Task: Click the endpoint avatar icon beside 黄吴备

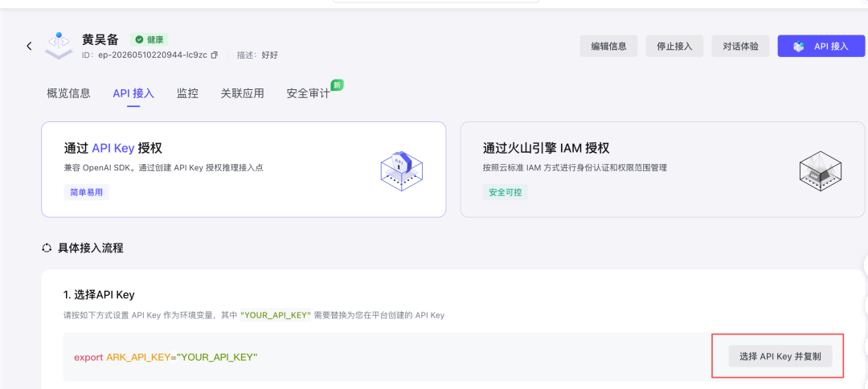Action: pos(59,45)
